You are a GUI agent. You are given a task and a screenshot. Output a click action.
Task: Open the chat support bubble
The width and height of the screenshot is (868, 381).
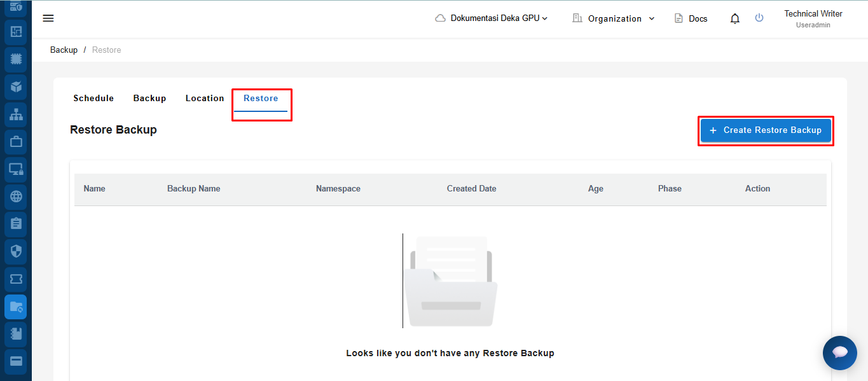click(839, 352)
